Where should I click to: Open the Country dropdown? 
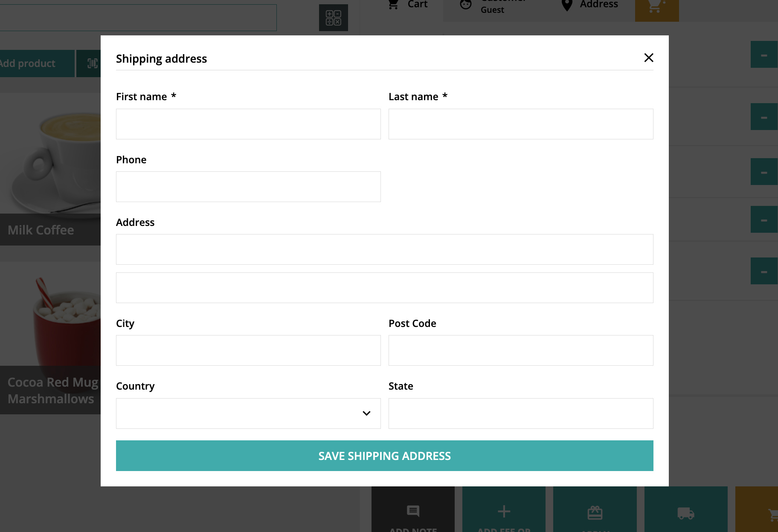tap(248, 413)
